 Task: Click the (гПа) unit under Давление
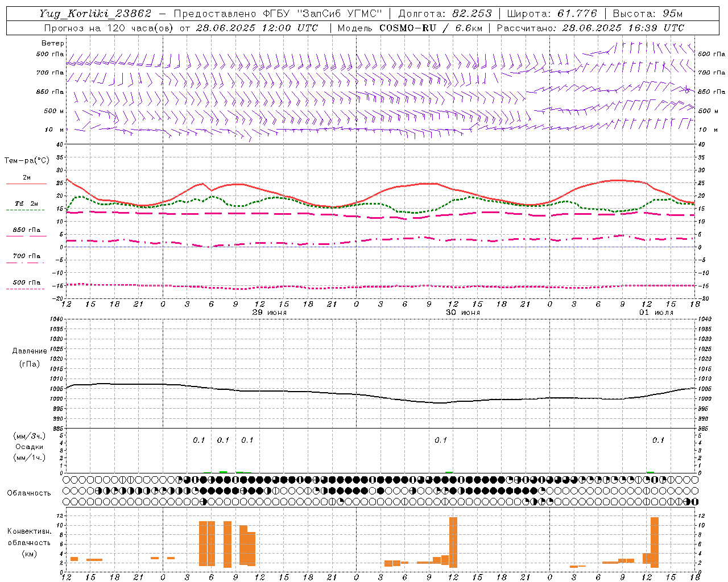coord(30,364)
